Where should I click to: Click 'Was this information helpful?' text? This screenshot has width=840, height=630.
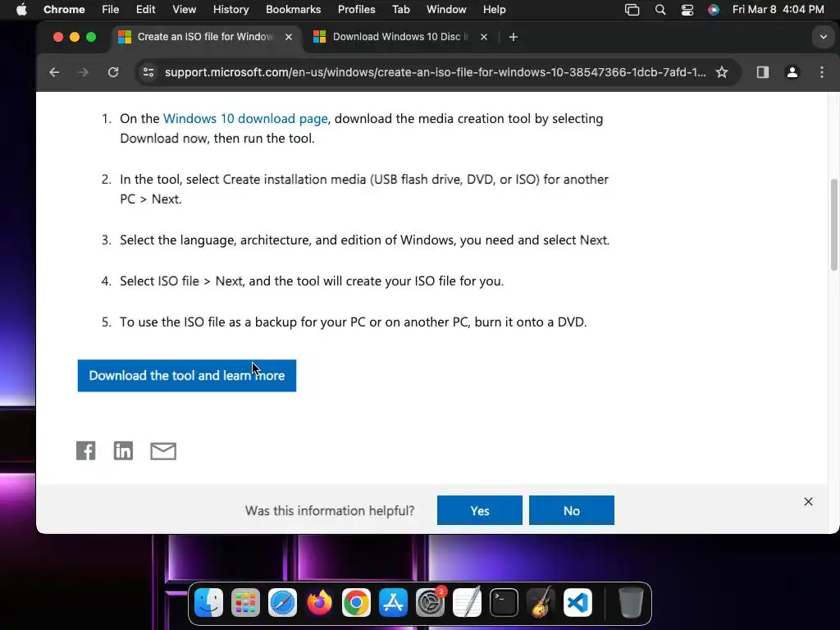(330, 510)
